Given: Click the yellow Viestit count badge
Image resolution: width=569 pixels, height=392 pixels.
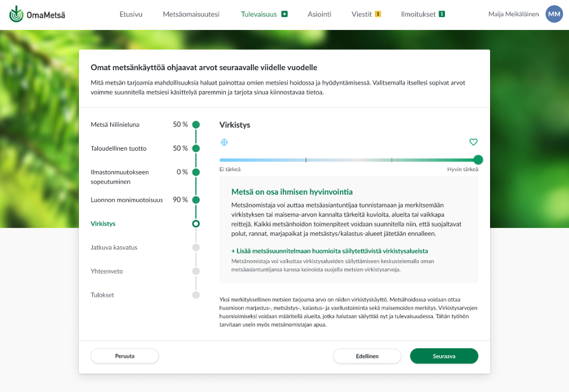Looking at the screenshot, I should pyautogui.click(x=378, y=14).
